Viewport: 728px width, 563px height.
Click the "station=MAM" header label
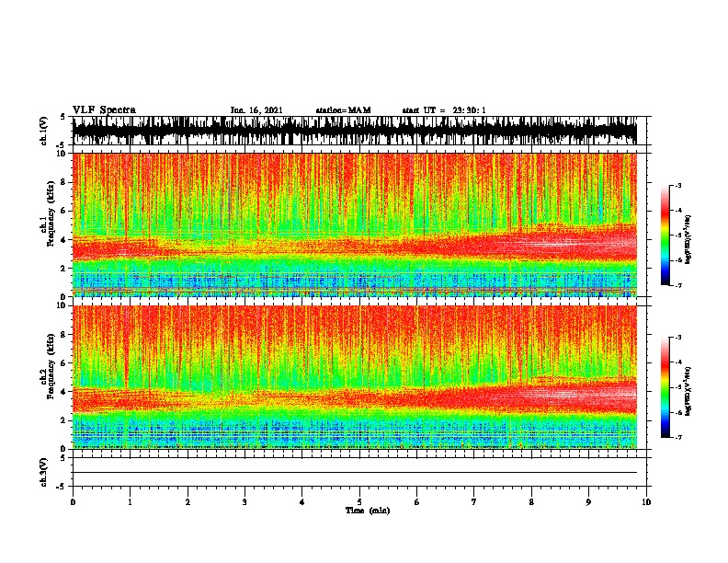[343, 110]
